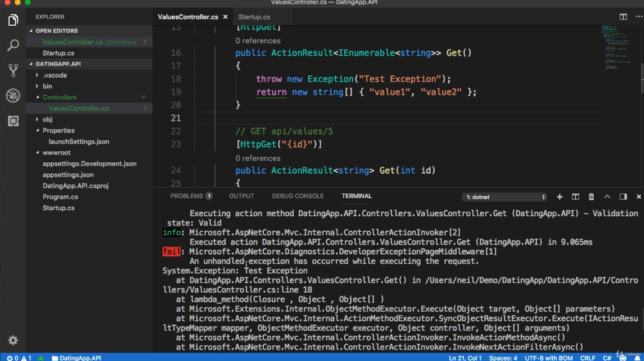Open the Explorer view in activity bar
Screen dimensions: 644x361
(x=13, y=20)
